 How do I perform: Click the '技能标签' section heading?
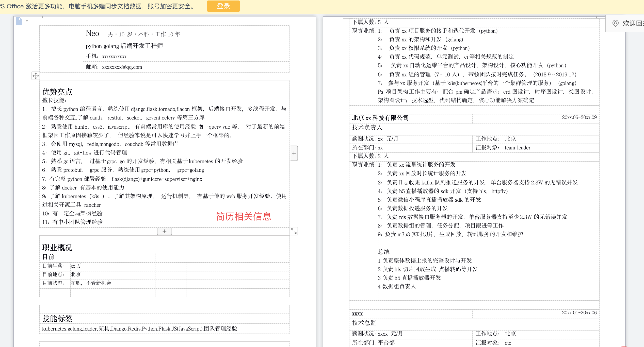tap(57, 319)
